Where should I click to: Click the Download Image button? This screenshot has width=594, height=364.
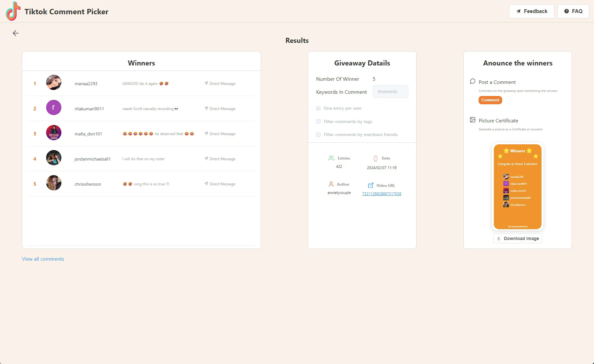click(x=517, y=238)
